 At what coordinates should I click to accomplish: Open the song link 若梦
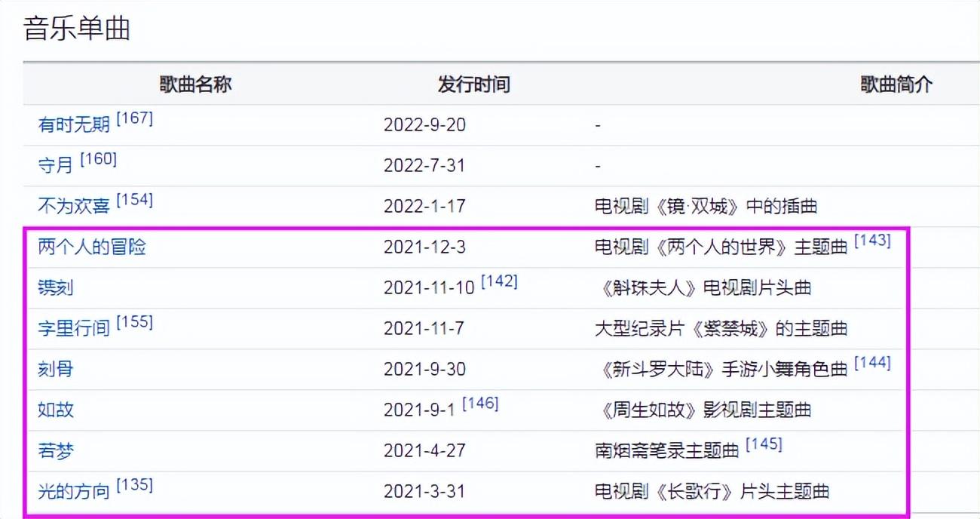[56, 451]
